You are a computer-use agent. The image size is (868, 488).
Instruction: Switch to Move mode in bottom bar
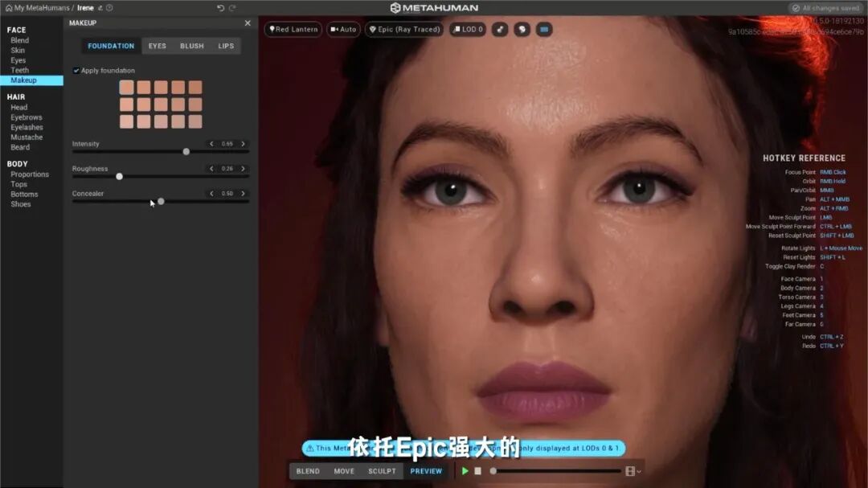click(x=344, y=471)
